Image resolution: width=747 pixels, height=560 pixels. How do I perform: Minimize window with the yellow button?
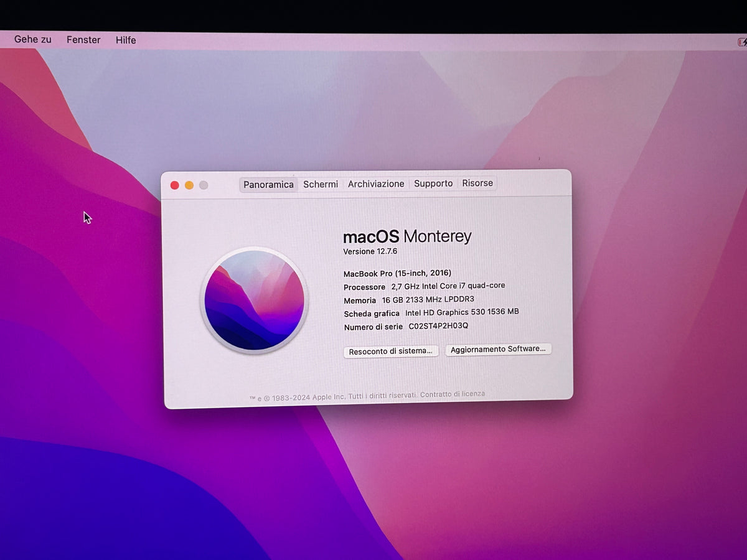pos(189,185)
